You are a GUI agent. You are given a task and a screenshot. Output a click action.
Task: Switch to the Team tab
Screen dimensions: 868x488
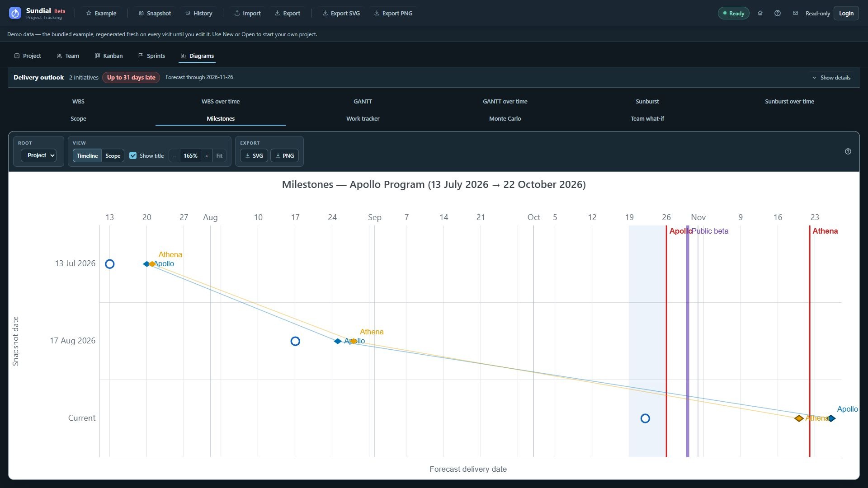68,56
